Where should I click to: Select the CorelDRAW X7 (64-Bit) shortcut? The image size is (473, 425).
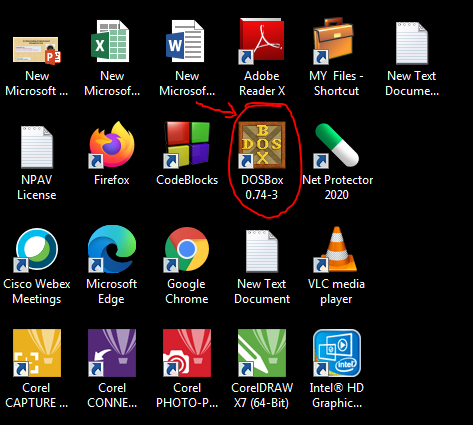pyautogui.click(x=262, y=353)
